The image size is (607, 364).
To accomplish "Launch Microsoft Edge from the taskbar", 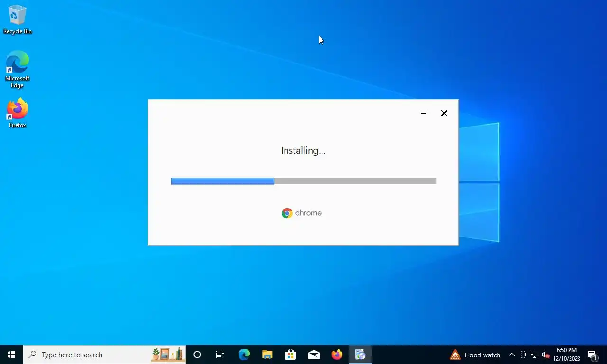I will 244,355.
